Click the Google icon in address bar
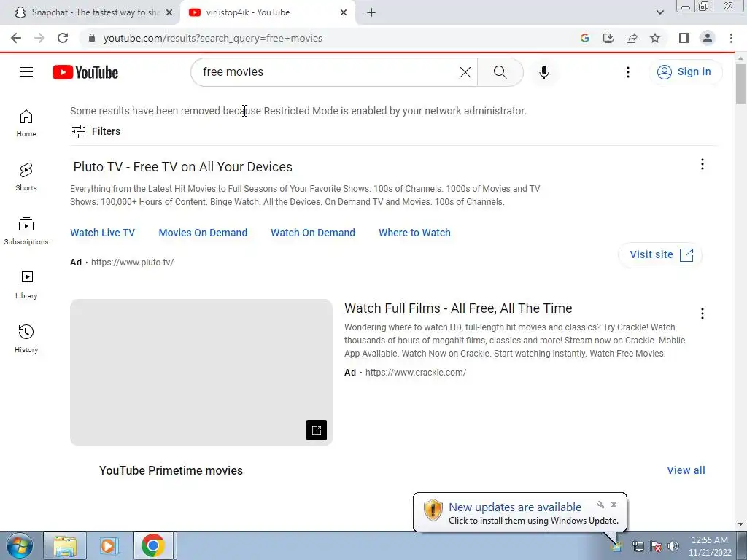The height and width of the screenshot is (560, 747). coord(585,38)
